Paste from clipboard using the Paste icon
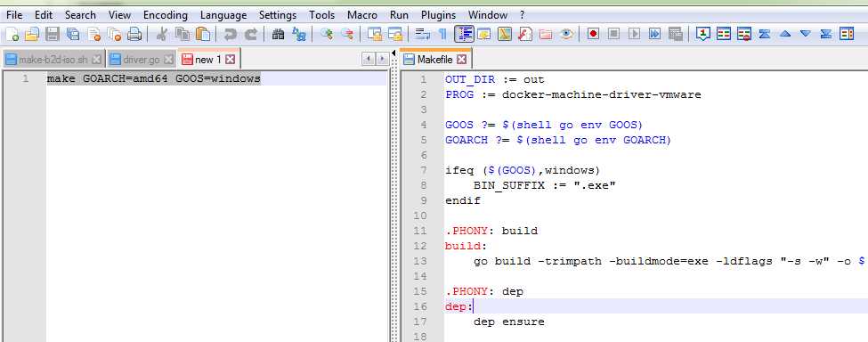Image resolution: width=868 pixels, height=342 pixels. click(x=203, y=35)
